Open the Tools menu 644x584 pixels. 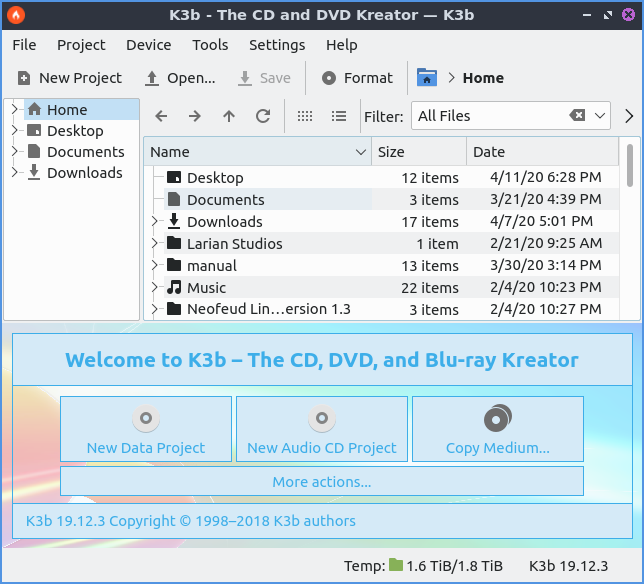coord(210,45)
